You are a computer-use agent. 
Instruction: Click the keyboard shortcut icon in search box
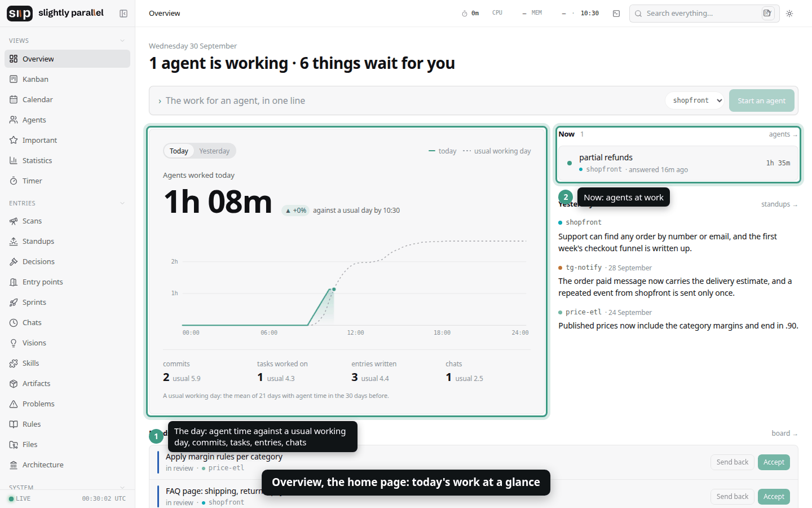[x=767, y=13]
